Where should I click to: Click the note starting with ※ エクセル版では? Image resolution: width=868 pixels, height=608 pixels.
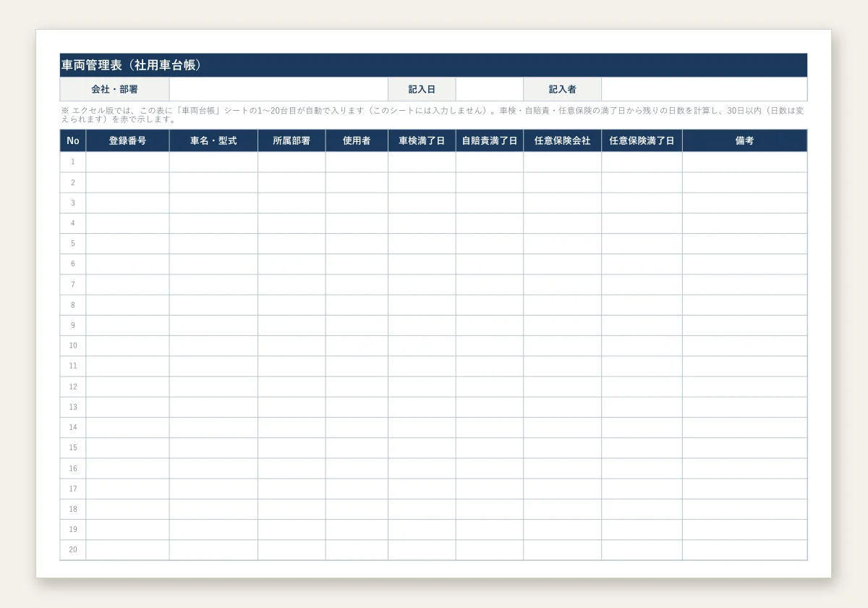433,115
